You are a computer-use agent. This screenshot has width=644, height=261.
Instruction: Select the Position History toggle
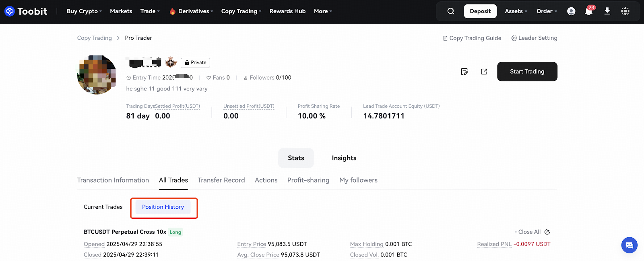pos(163,207)
